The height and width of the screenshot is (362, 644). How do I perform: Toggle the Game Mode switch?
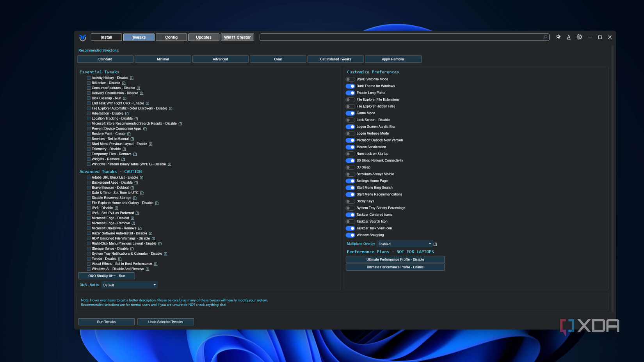[x=350, y=113]
